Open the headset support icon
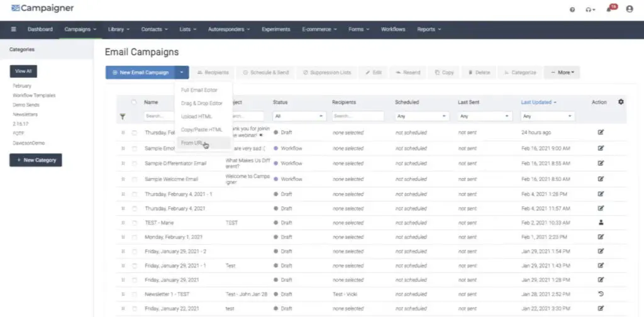 coord(589,9)
